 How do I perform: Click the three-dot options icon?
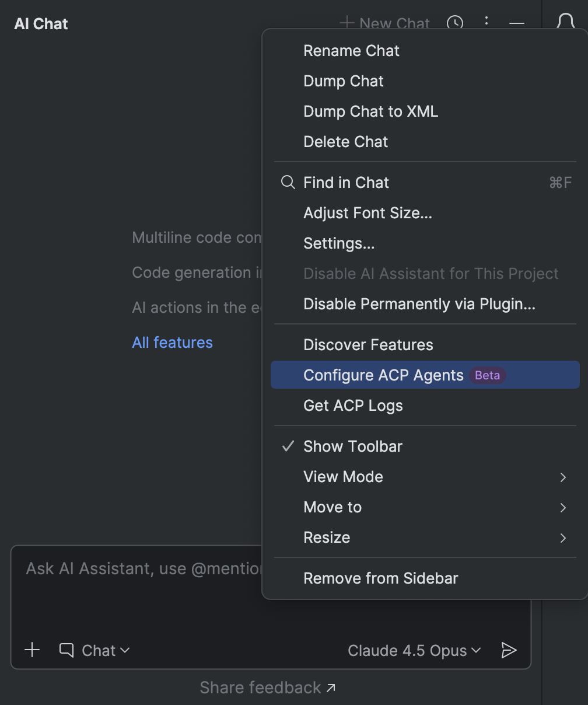(x=487, y=22)
